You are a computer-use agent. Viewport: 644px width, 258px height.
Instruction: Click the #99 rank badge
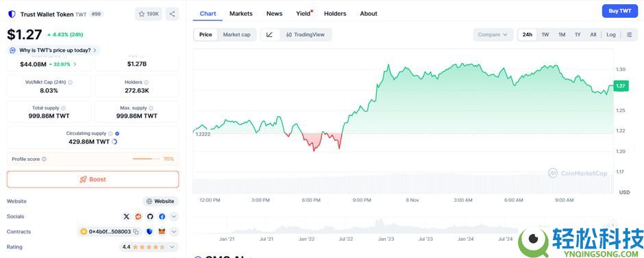coord(97,14)
